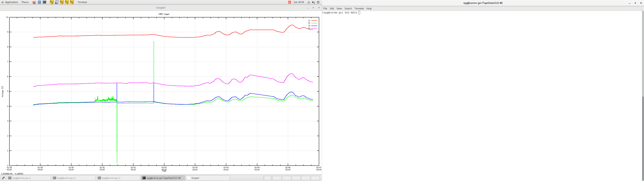Toggle I2 plot via green legend entry
The height and width of the screenshot is (181, 644).
pos(312,23)
